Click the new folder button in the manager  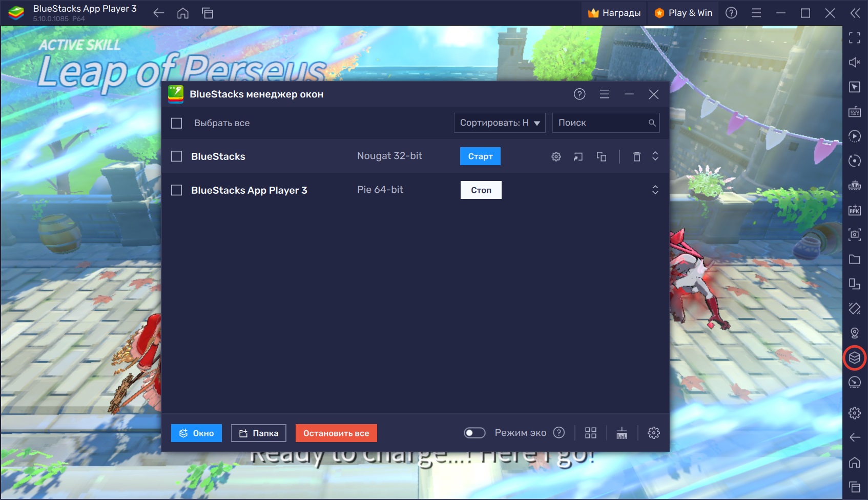[258, 433]
